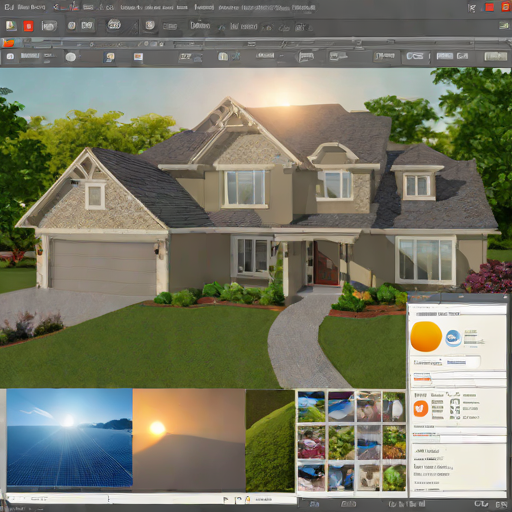Click the orange icon on the tab strip

[x=8, y=43]
